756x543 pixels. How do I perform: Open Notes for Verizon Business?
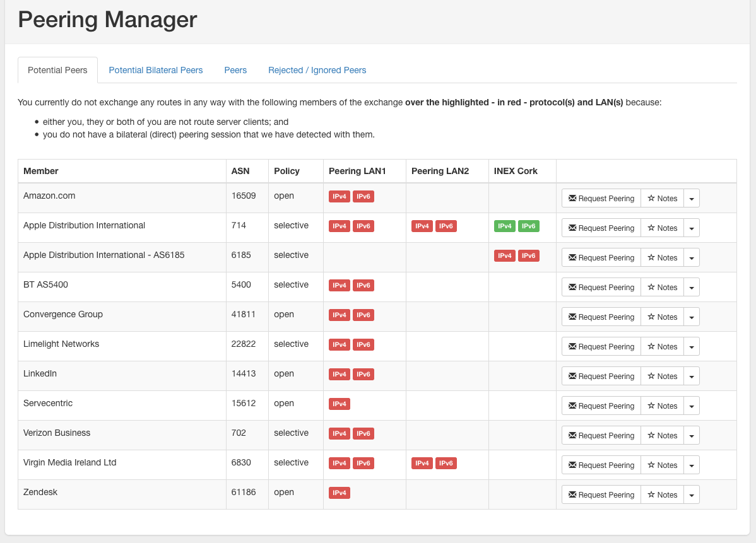click(x=662, y=436)
